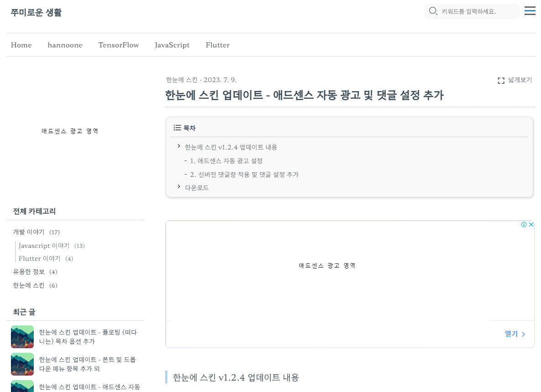
Task: Jump to 1. 애드센스 자동 광고 설정
Action: click(226, 161)
